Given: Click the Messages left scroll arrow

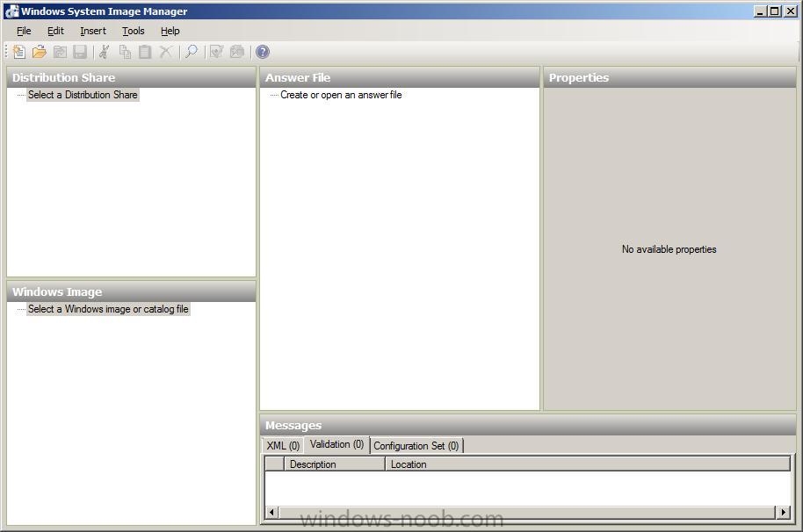Looking at the screenshot, I should click(x=271, y=512).
